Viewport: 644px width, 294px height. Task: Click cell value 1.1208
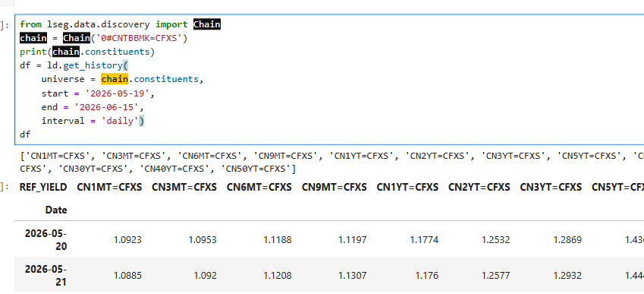278,276
